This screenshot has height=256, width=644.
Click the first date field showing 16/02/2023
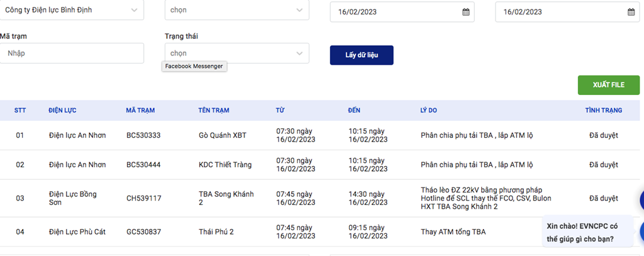tap(396, 12)
